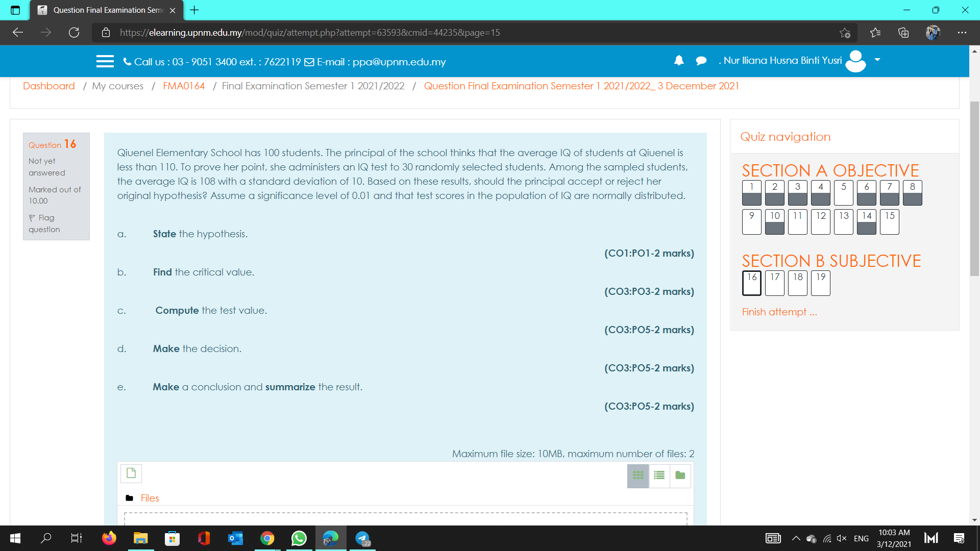980x551 pixels.
Task: Switch file picker to folder tree view
Action: point(679,475)
